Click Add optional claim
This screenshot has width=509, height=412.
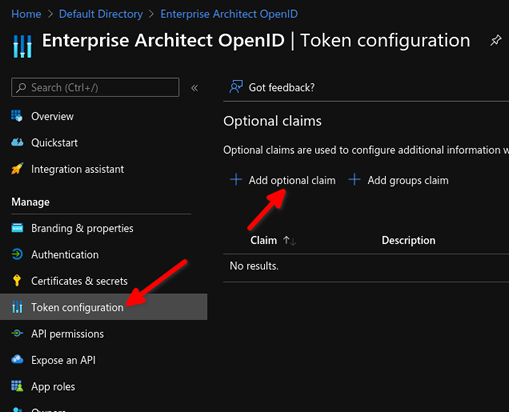(x=283, y=180)
